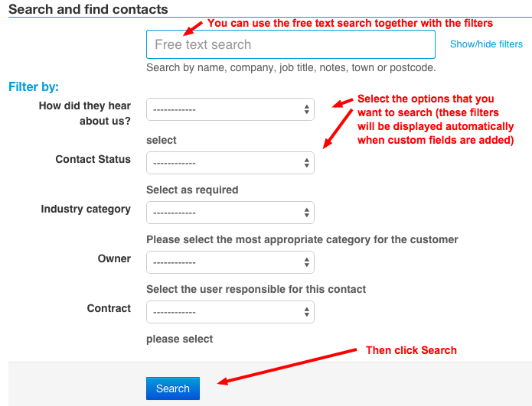Click the Owner field label
532x406 pixels.
[114, 258]
